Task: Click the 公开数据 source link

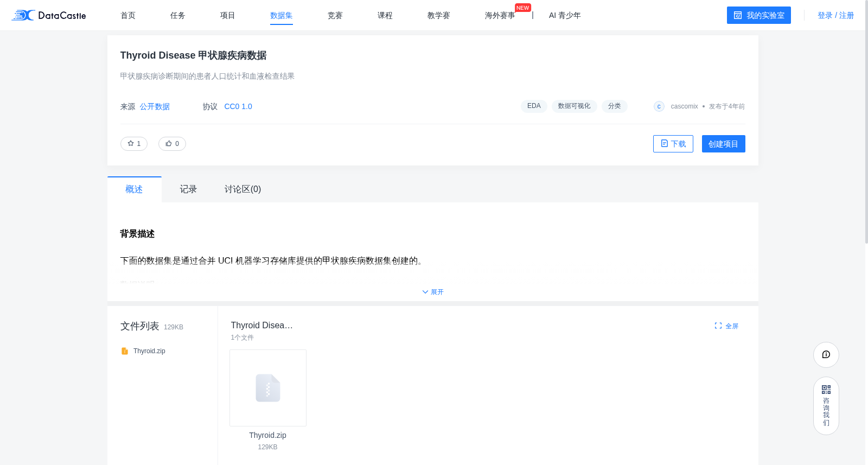Action: point(155,106)
